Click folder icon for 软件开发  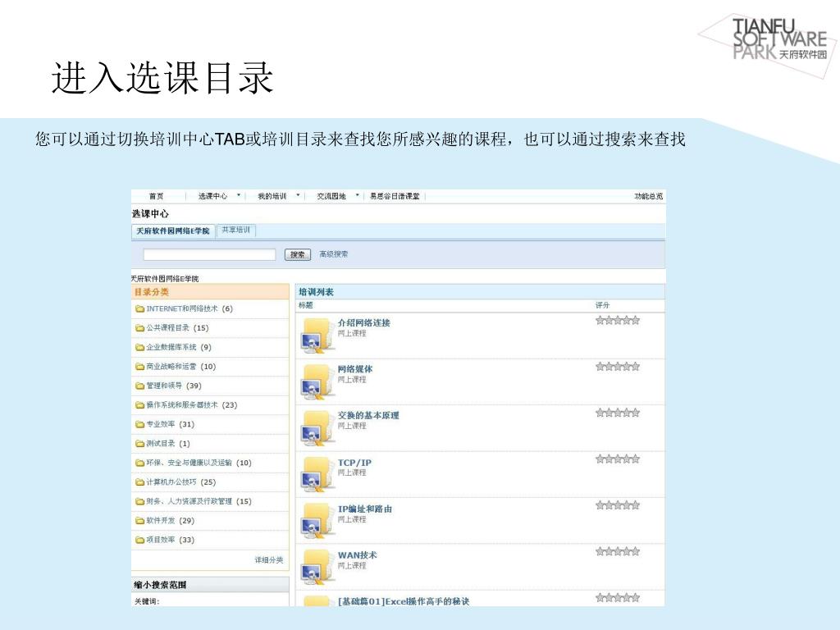139,521
